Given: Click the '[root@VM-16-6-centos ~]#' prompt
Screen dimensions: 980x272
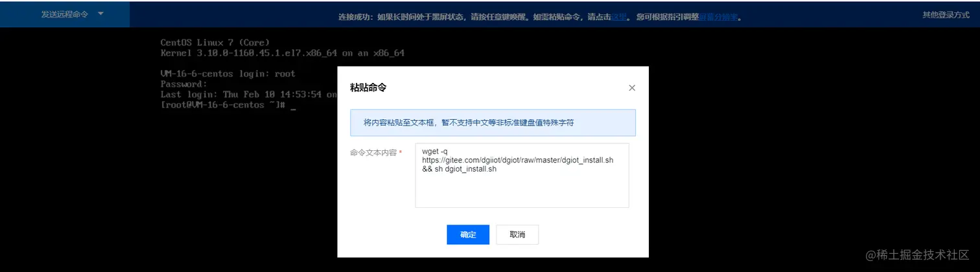Looking at the screenshot, I should point(223,105).
